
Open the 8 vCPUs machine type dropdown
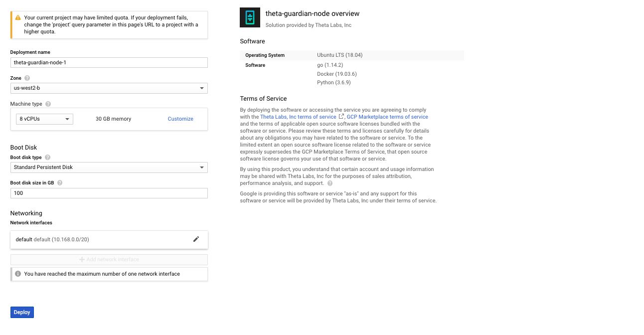tap(44, 119)
